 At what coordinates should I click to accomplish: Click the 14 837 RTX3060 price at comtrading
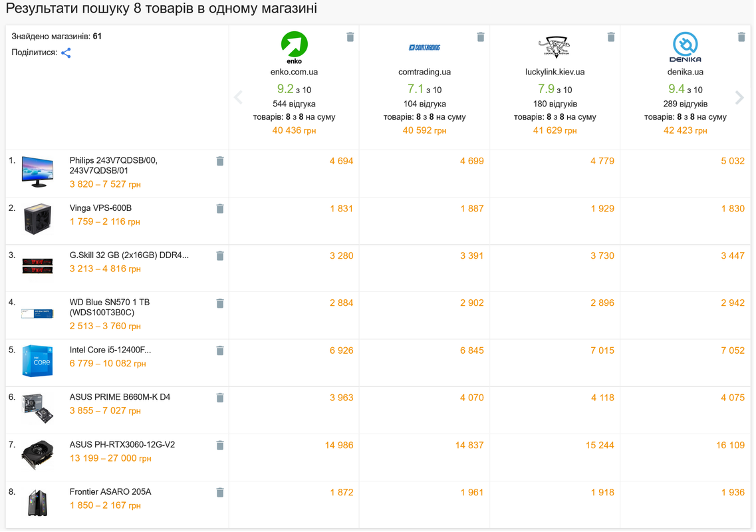[x=471, y=446]
